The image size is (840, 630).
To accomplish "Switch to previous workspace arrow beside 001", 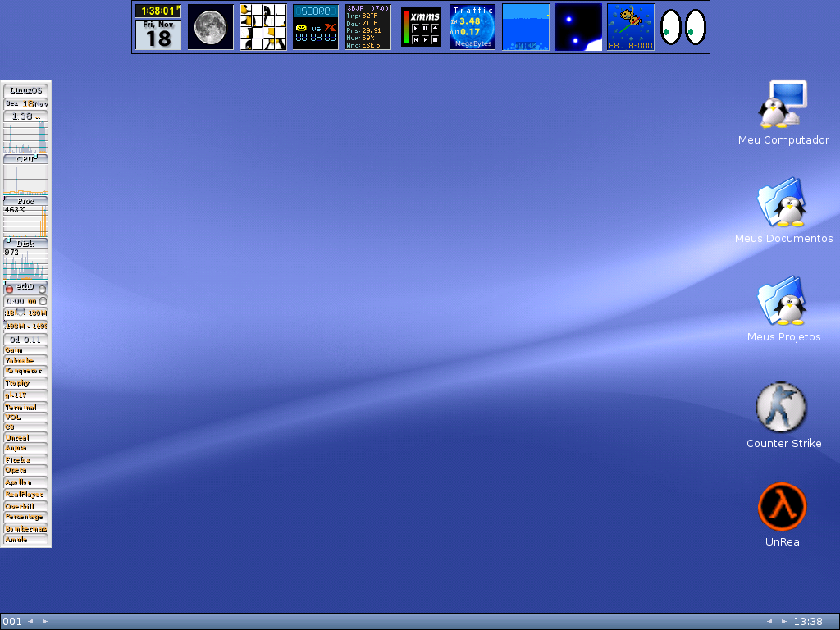I will click(30, 622).
